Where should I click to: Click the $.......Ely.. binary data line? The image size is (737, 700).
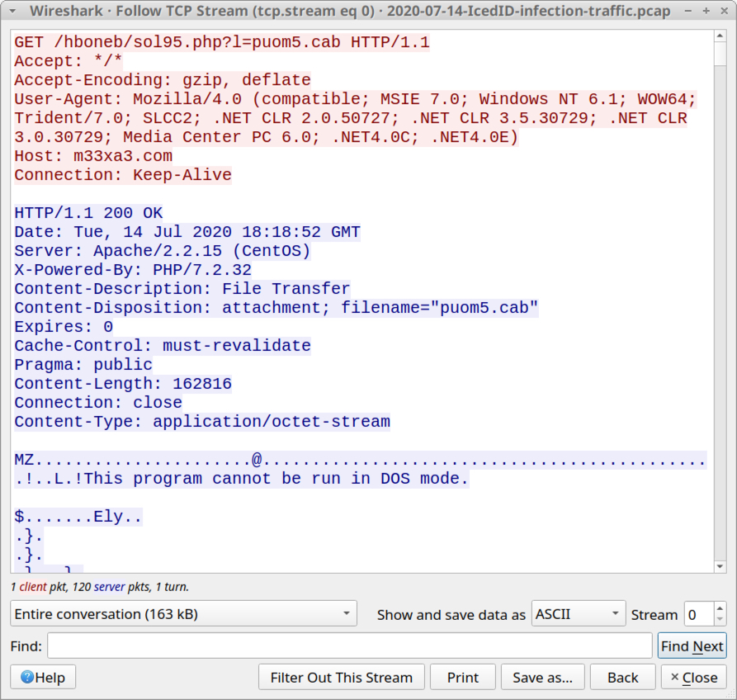click(x=78, y=517)
